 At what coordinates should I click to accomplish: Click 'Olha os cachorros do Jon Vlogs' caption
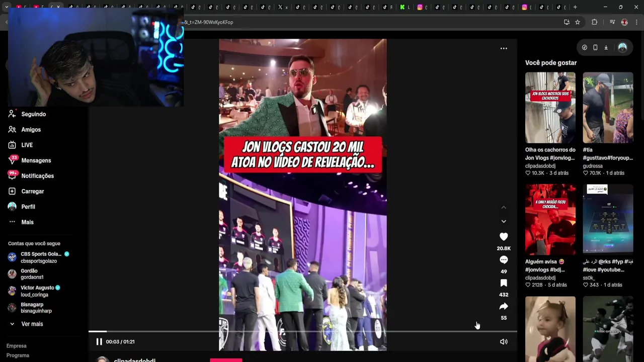550,154
